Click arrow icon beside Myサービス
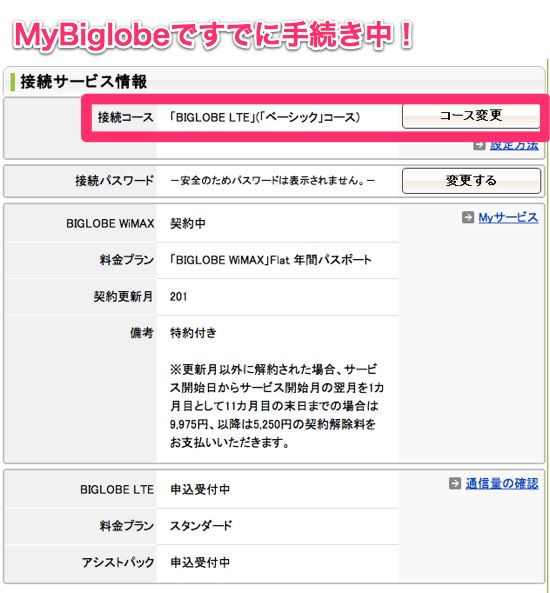Image resolution: width=550 pixels, height=593 pixels. pyautogui.click(x=468, y=217)
